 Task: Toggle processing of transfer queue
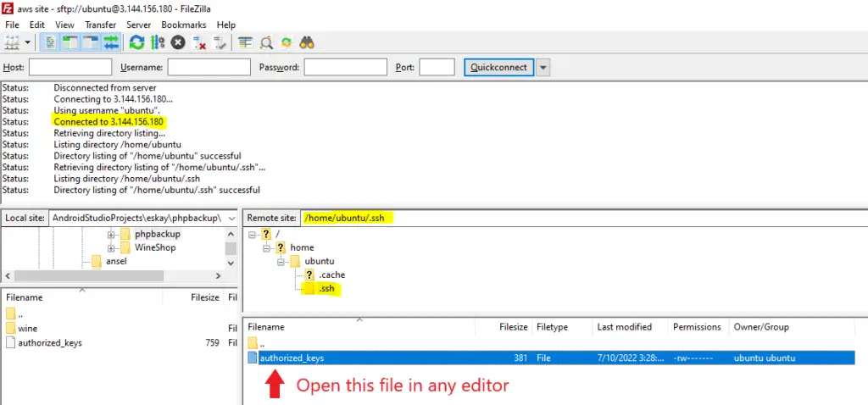coord(158,42)
